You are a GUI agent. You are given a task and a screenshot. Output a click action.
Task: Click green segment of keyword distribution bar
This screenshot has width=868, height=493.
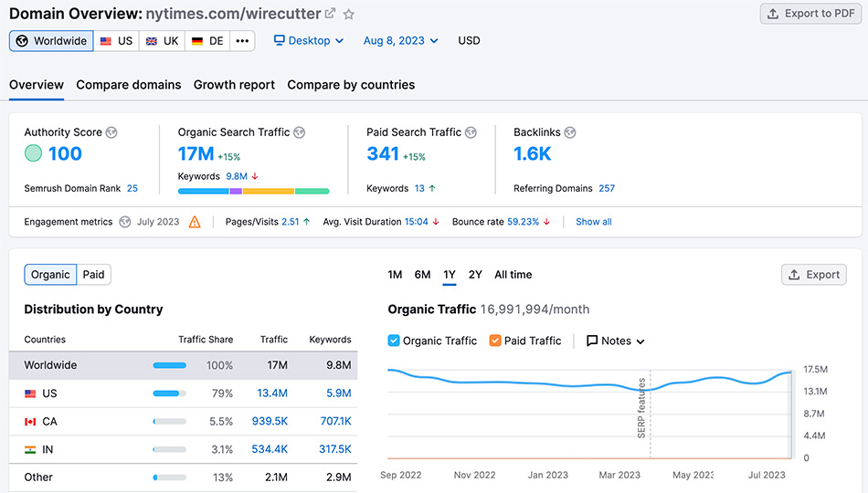(312, 191)
